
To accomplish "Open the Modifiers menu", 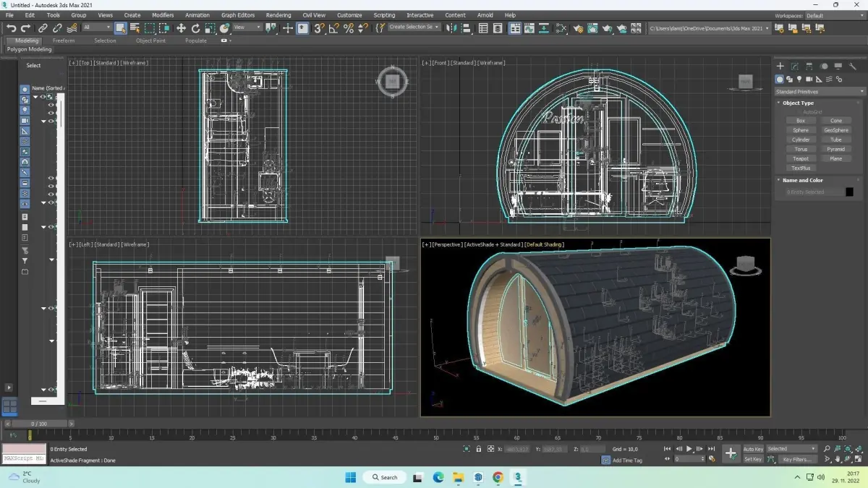I will click(x=163, y=15).
